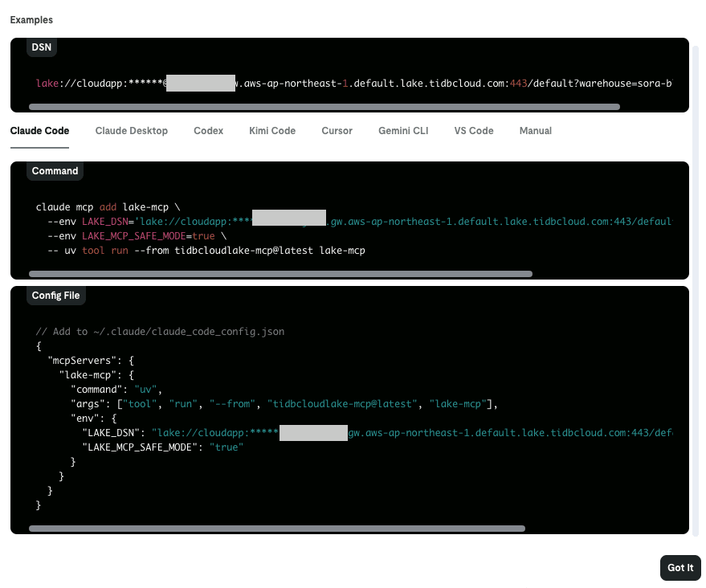The width and height of the screenshot is (706, 588).
Task: Click the Command block horizontal scrollbar
Action: pyautogui.click(x=280, y=274)
